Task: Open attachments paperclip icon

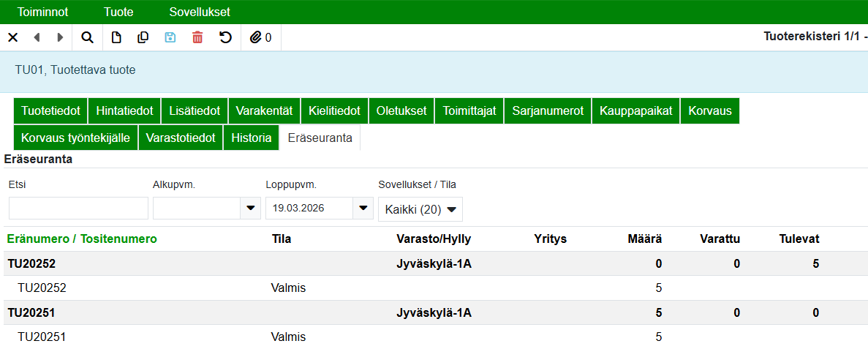Action: [x=260, y=37]
